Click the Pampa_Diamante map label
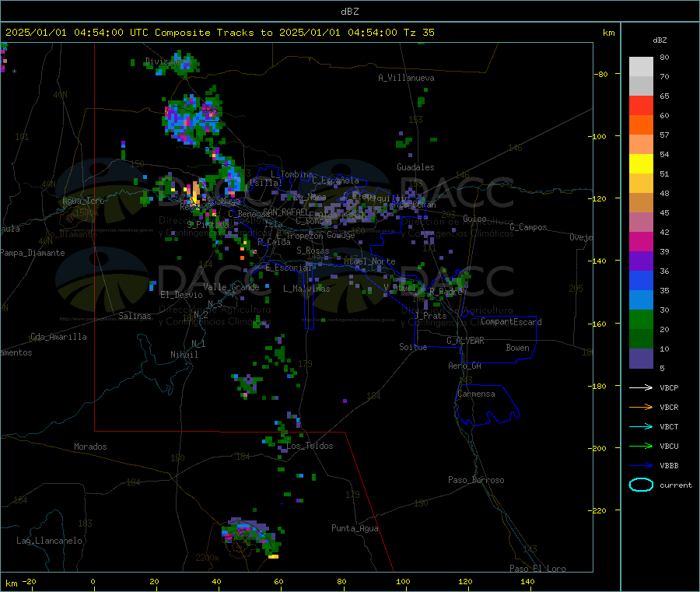Image resolution: width=700 pixels, height=592 pixels. pos(33,253)
